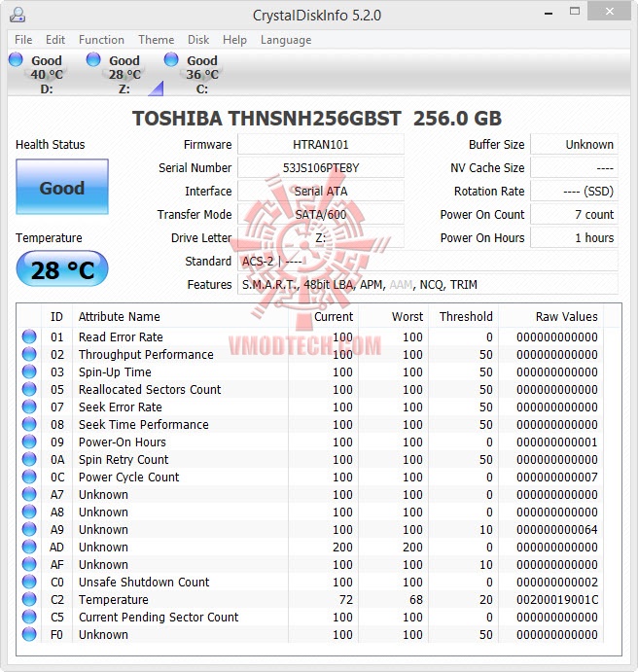
Task: Click the ID column header
Action: (56, 316)
